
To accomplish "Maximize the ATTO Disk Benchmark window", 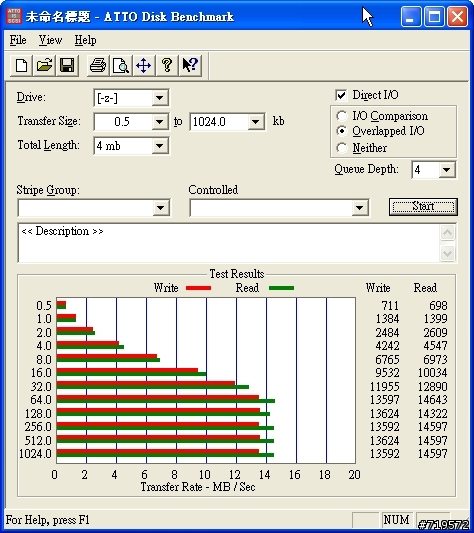I will coord(434,16).
